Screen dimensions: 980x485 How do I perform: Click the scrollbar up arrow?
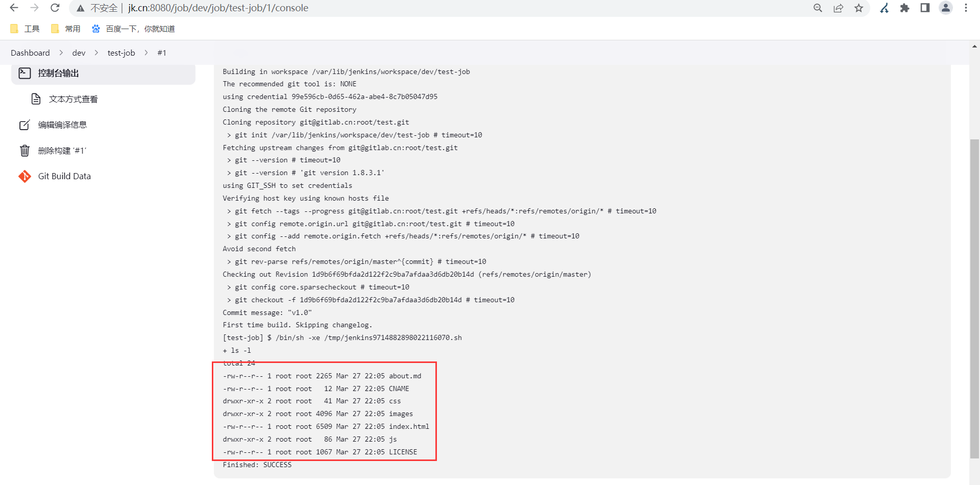(974, 46)
